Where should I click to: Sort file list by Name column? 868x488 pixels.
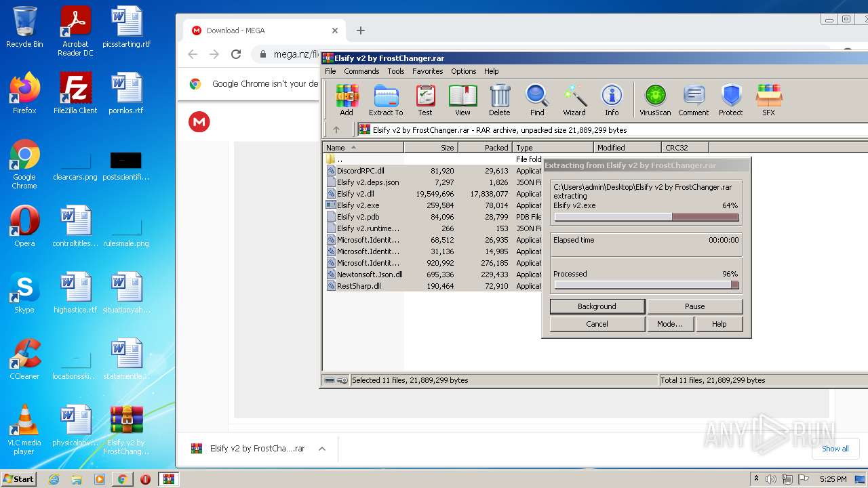[363, 147]
